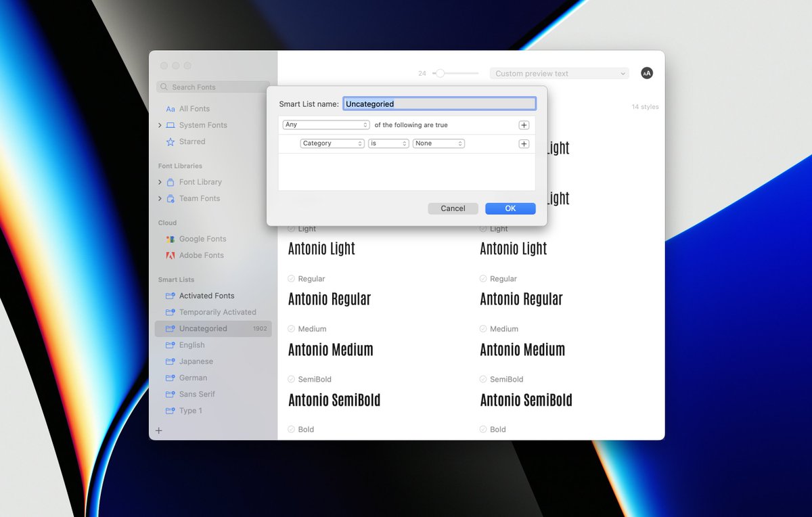This screenshot has width=812, height=517.
Task: Expand the Font Library tree item
Action: 160,182
